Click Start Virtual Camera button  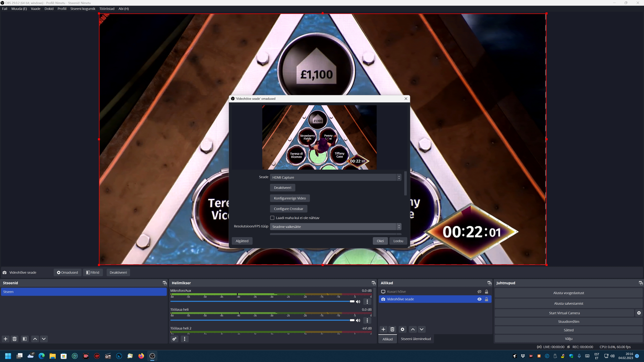coord(564,313)
